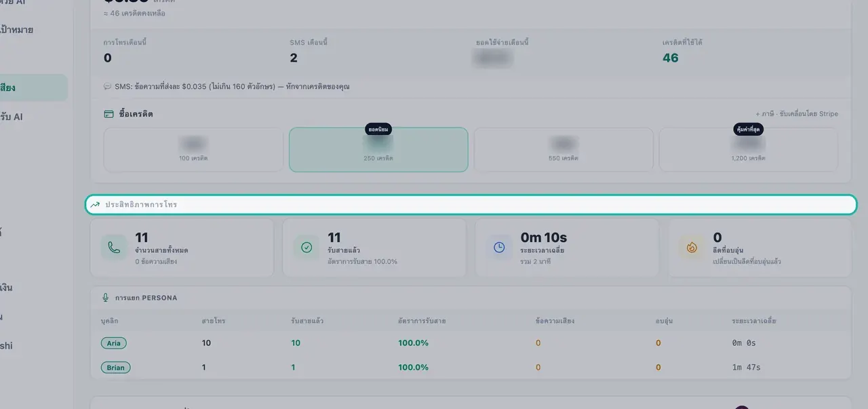The image size is (868, 409).
Task: Click Brian's "1m 47s" duration cell
Action: 746,368
